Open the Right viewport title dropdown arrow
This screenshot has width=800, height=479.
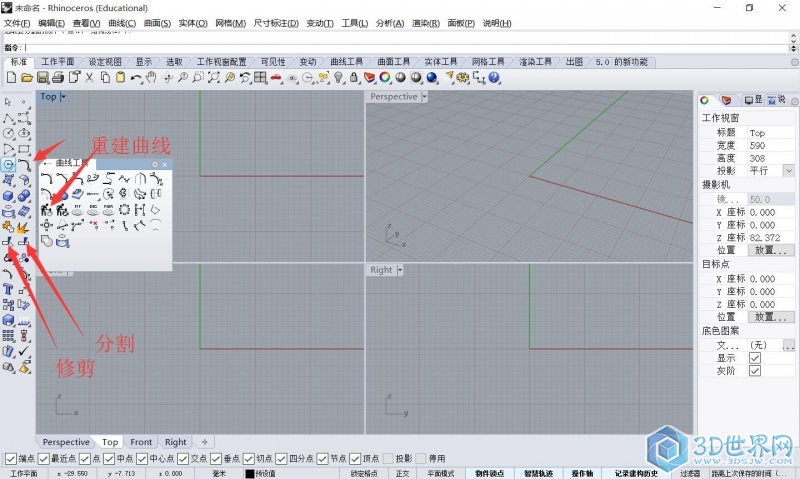coord(399,270)
